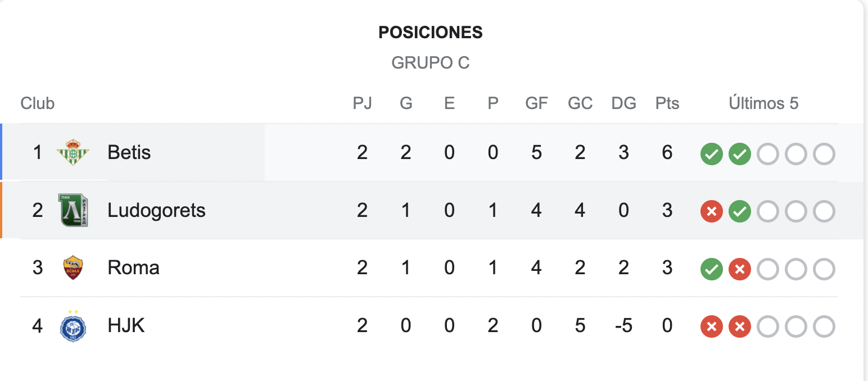Click Ludogorets's red loss icon
The height and width of the screenshot is (381, 868).
(711, 211)
